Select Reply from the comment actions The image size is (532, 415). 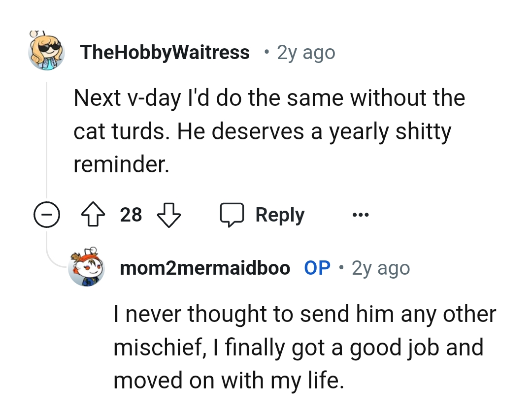(x=279, y=214)
